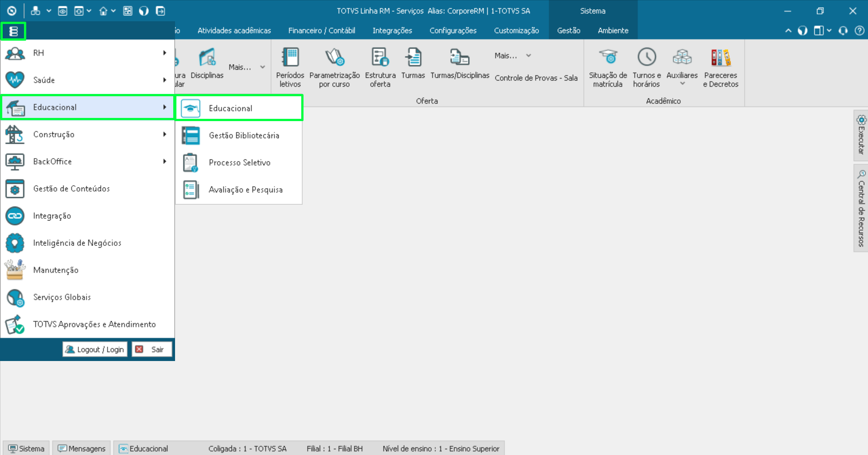Click the grid layout icon in the quick toolbar
The width and height of the screenshot is (868, 455).
tap(128, 11)
